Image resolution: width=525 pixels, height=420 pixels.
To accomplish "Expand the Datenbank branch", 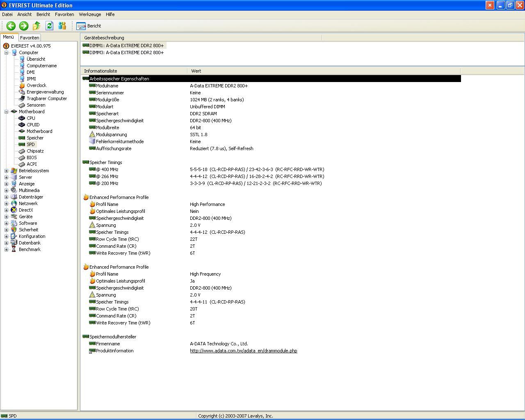I will pos(6,243).
